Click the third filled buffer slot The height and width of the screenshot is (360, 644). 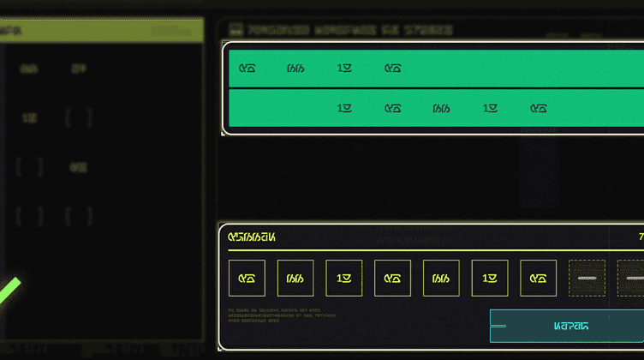pos(343,279)
